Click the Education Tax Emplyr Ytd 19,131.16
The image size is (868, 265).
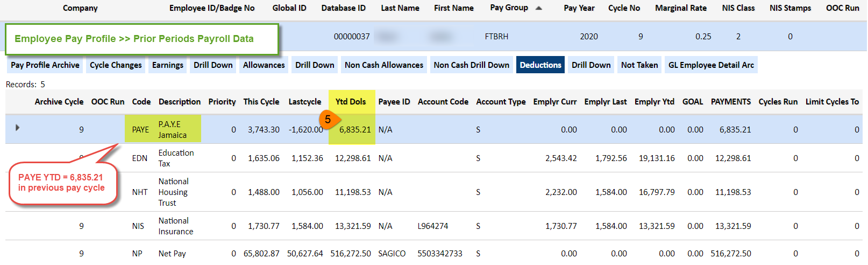(657, 158)
